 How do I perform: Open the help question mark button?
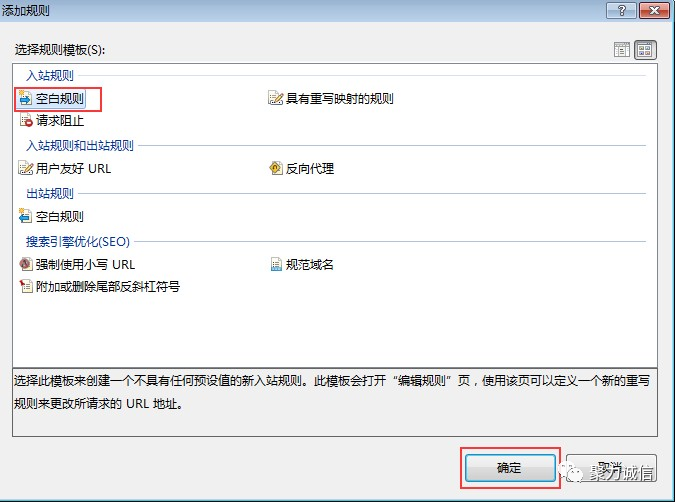click(x=621, y=10)
